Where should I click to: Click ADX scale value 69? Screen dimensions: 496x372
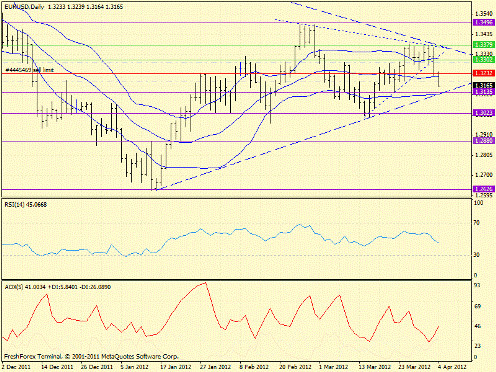(x=477, y=306)
